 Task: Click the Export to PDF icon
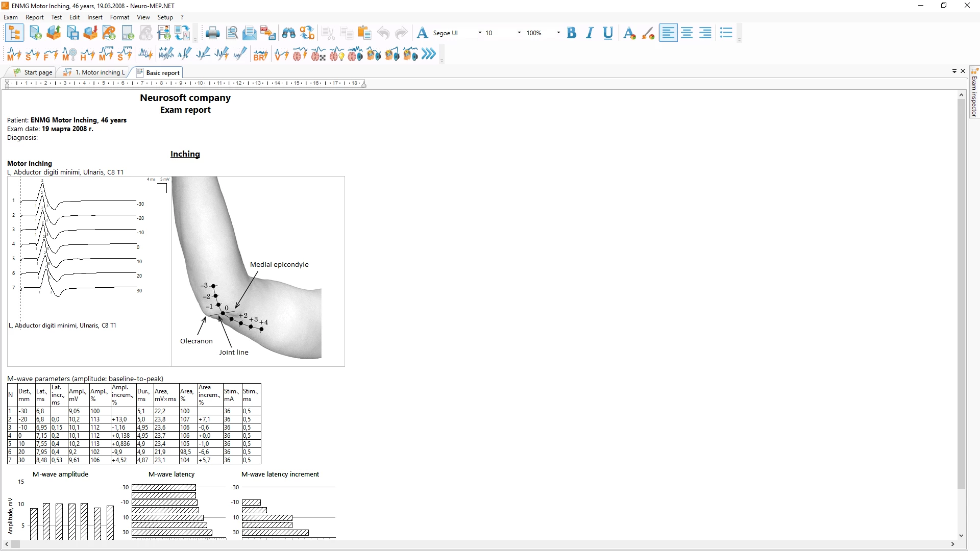click(x=268, y=33)
